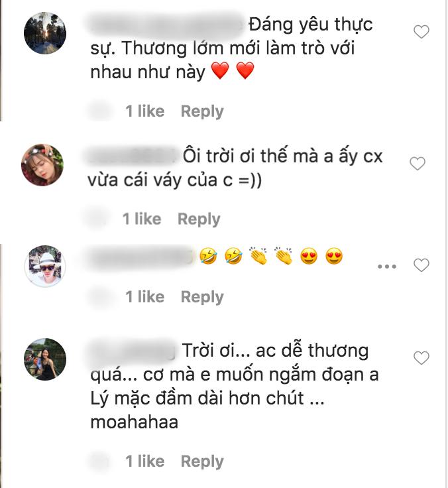
Task: Reply to the emoji-only comment
Action: click(202, 297)
